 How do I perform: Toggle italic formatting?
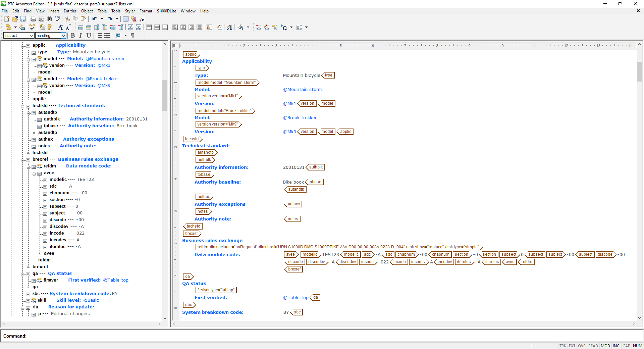(80, 36)
